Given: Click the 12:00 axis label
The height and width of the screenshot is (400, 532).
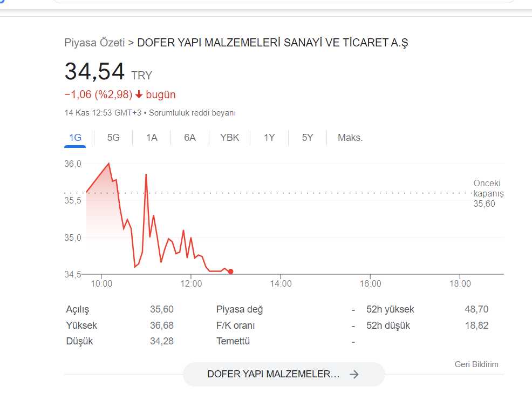Looking at the screenshot, I should [x=191, y=283].
